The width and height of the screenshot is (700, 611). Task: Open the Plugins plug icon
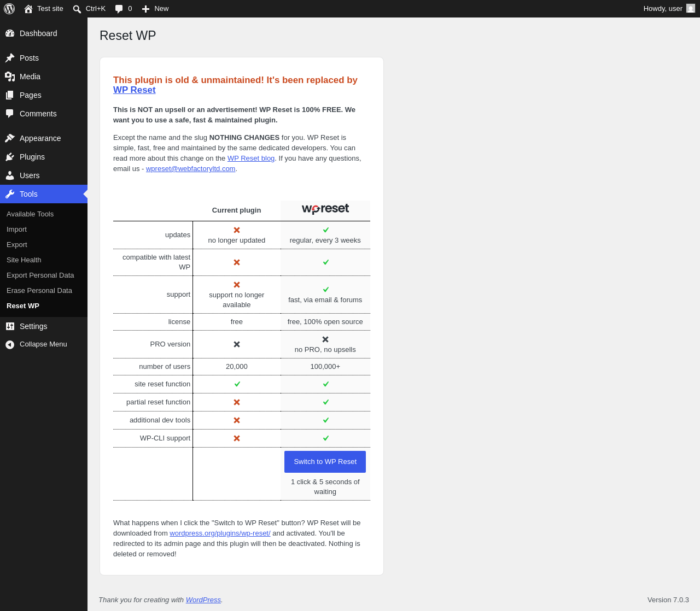click(x=10, y=157)
